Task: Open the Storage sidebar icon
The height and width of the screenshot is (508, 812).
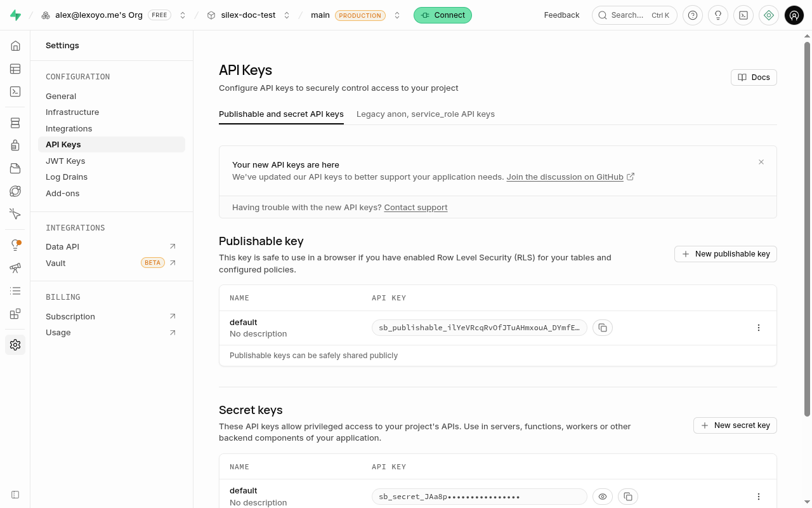Action: pos(15,168)
